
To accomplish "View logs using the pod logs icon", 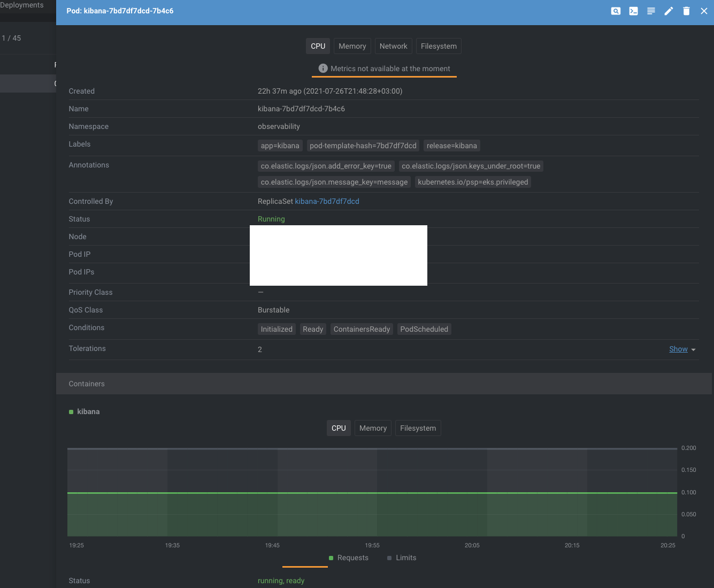I will (x=651, y=11).
